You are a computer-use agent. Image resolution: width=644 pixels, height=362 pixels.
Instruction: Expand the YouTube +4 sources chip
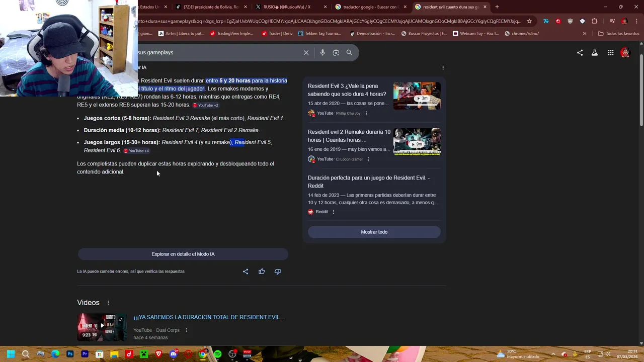(x=136, y=151)
